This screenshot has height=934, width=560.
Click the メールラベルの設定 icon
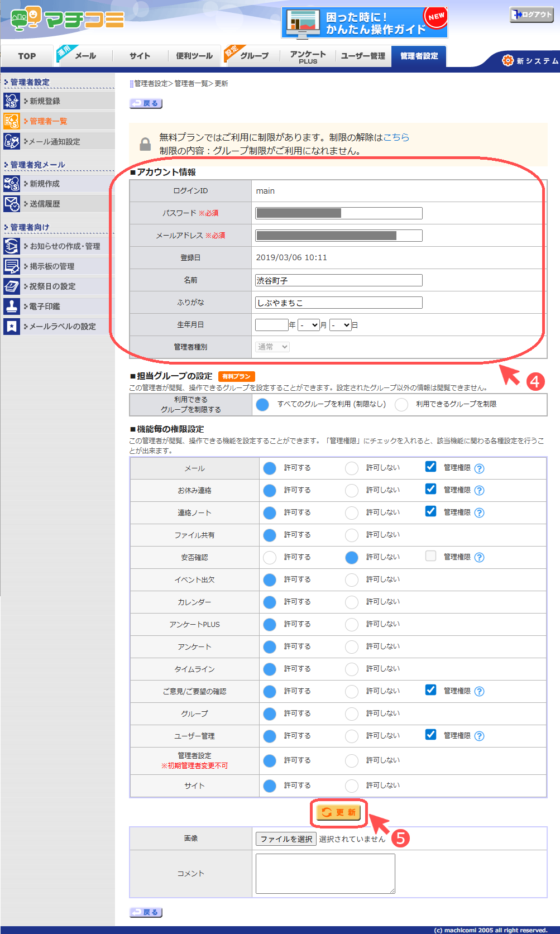point(12,327)
